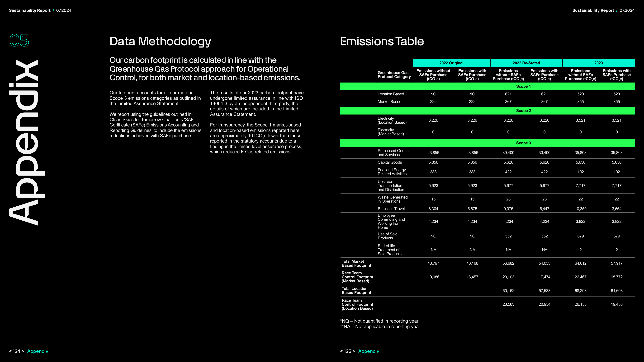Click the 19,458 race team location value
Image resolution: width=644 pixels, height=362 pixels.
[616, 304]
